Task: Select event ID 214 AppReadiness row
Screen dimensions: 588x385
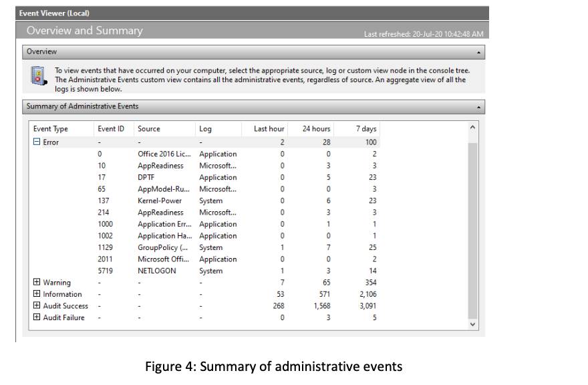Action: tap(204, 213)
